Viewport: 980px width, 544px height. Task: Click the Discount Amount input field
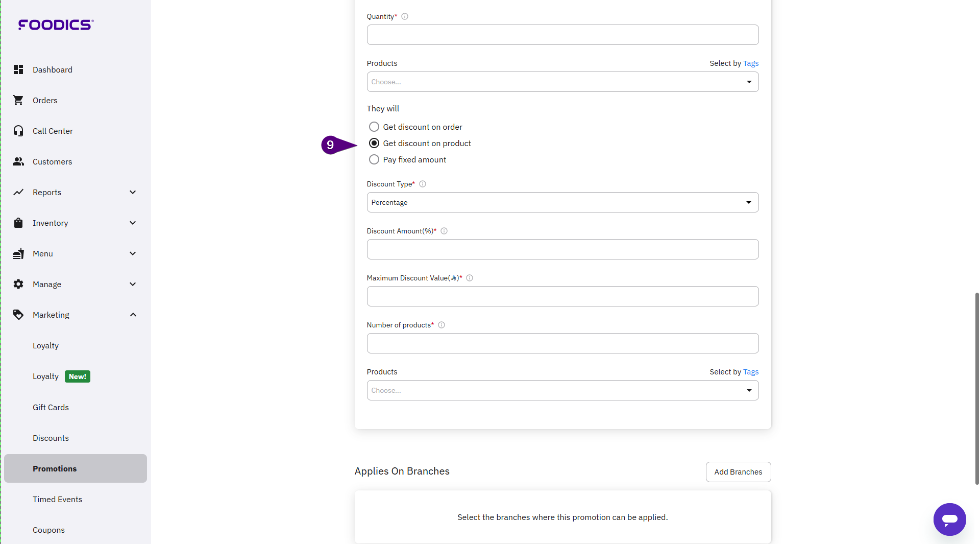click(x=562, y=249)
